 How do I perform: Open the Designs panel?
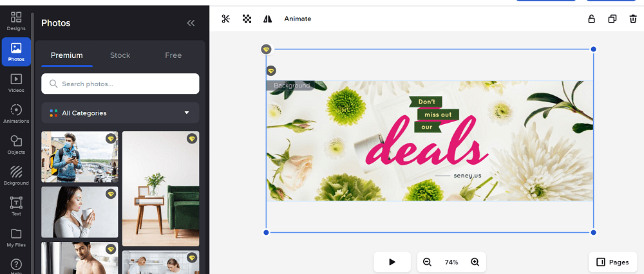[x=16, y=21]
